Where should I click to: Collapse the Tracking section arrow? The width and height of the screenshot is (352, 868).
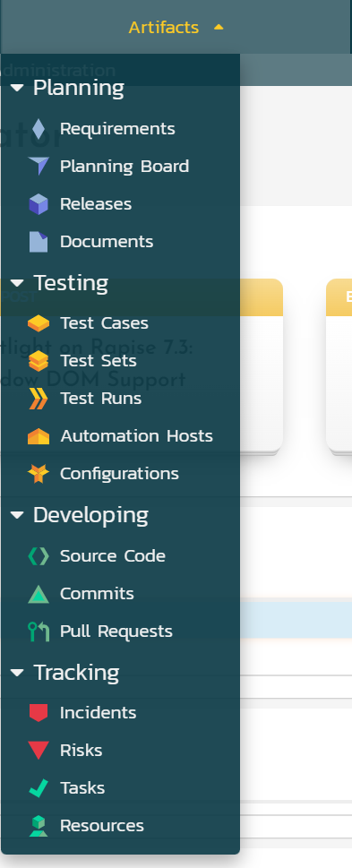point(17,673)
